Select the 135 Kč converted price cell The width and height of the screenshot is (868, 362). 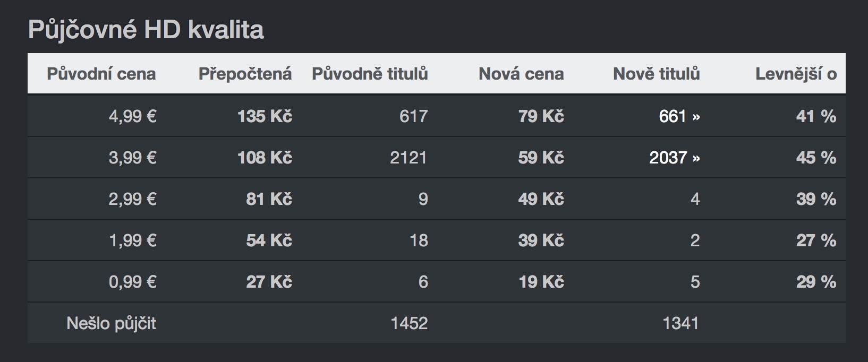265,116
